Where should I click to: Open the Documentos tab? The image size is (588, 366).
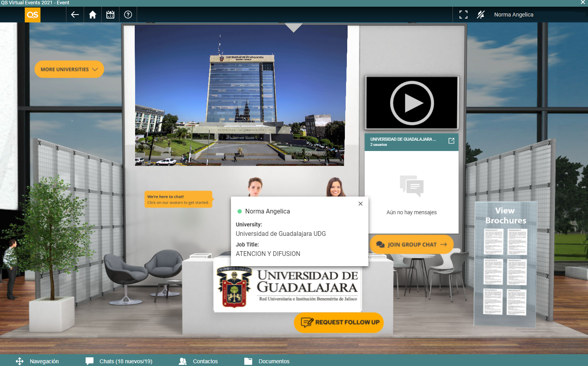267,361
